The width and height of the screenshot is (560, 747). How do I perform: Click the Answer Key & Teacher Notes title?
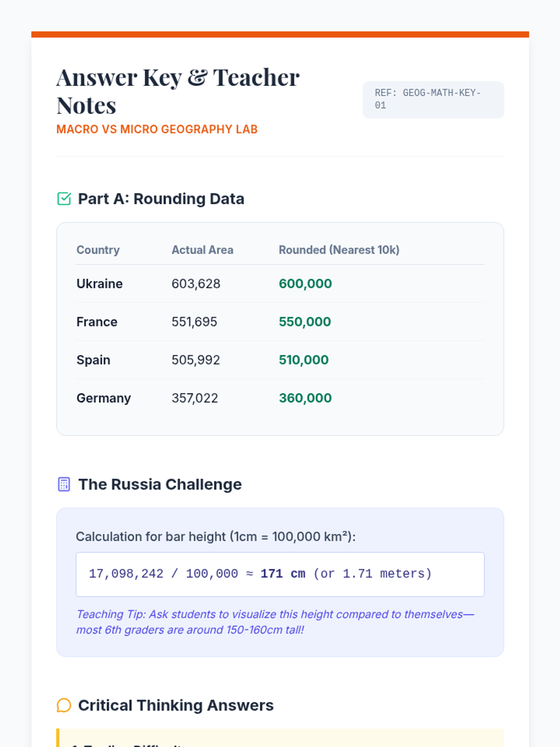[x=178, y=91]
